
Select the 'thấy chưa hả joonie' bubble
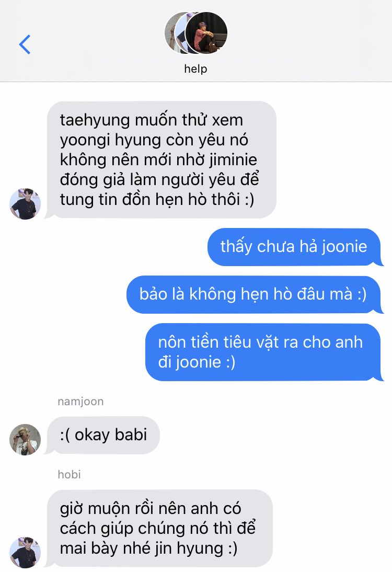[295, 247]
